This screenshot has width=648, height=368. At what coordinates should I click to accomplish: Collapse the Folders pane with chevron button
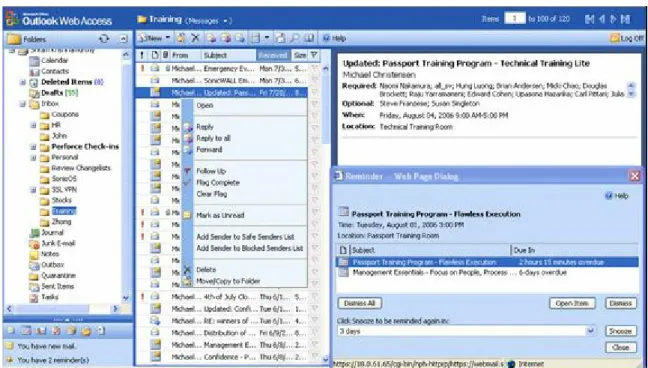coord(124,39)
